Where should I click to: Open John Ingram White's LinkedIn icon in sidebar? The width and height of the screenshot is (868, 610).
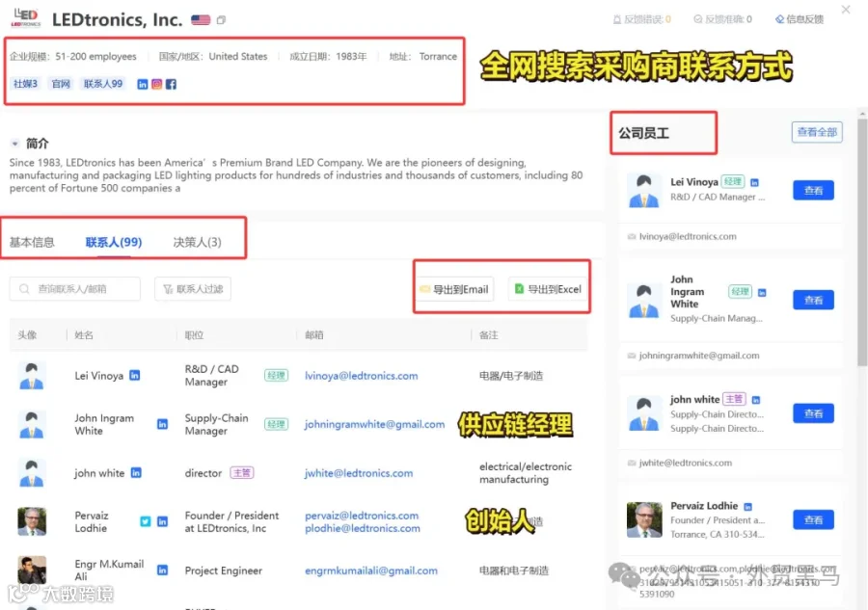tap(762, 292)
